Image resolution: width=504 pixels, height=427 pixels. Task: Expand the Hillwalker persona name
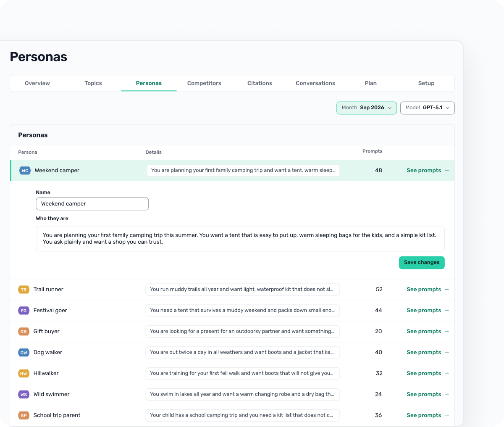46,374
